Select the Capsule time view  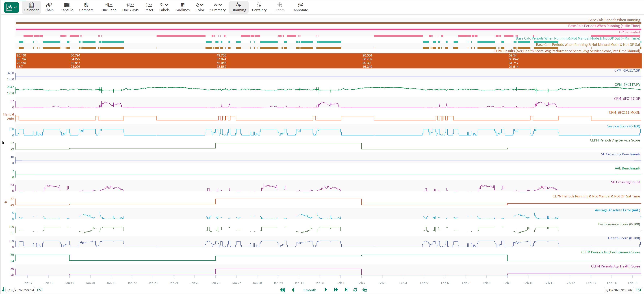(67, 7)
